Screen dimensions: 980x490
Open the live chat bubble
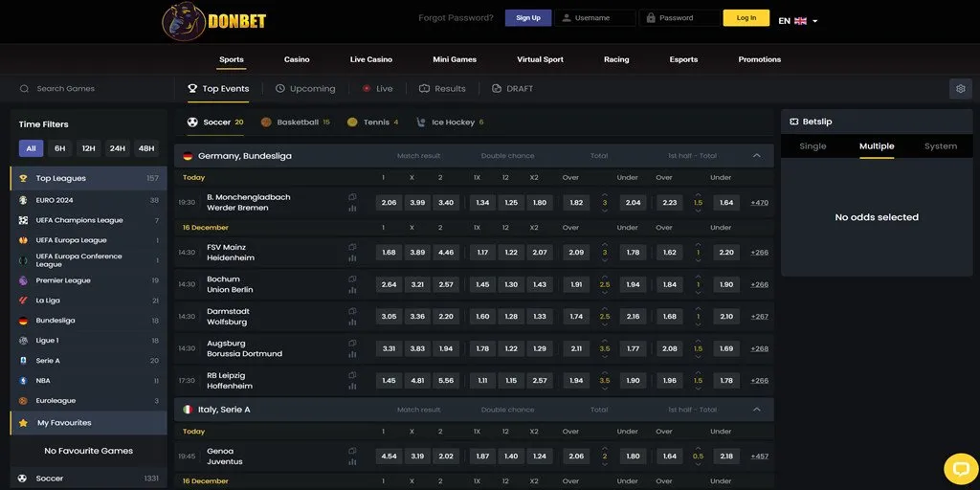tap(960, 468)
